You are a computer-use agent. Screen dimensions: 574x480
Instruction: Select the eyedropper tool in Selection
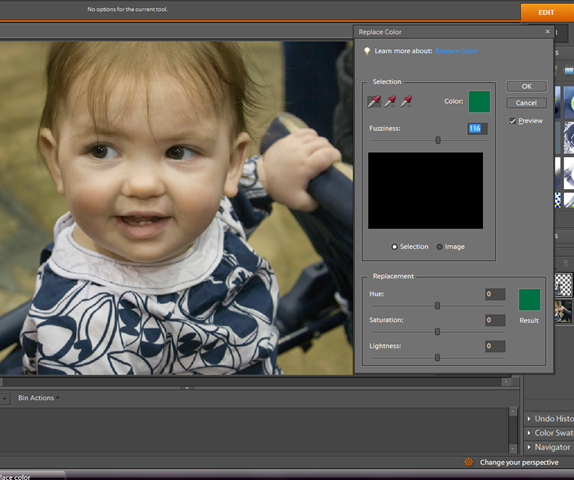click(374, 101)
